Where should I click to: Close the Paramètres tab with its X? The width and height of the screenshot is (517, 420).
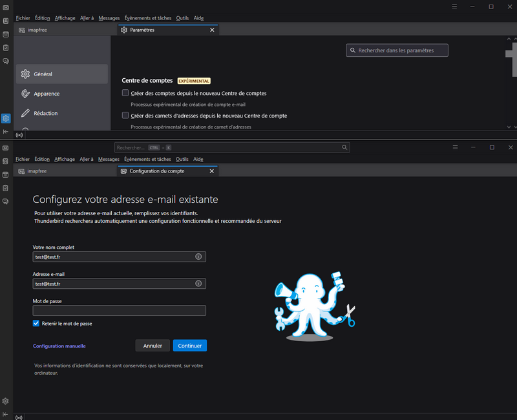211,30
